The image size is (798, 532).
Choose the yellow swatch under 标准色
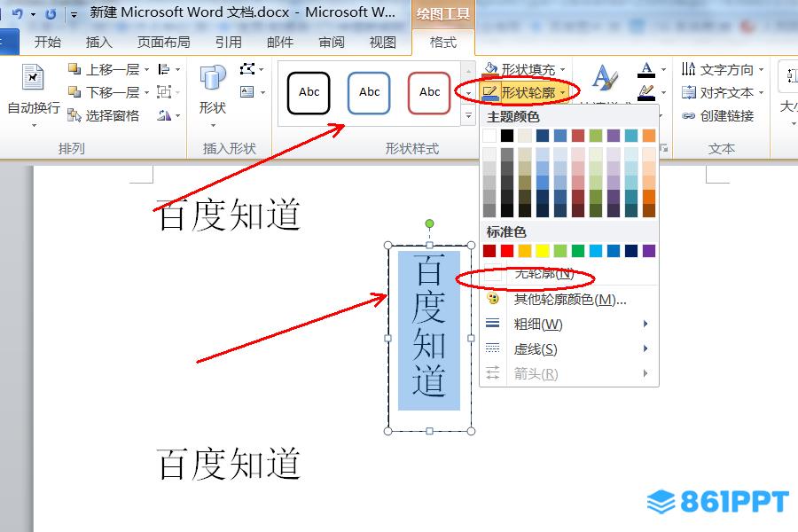pos(543,251)
